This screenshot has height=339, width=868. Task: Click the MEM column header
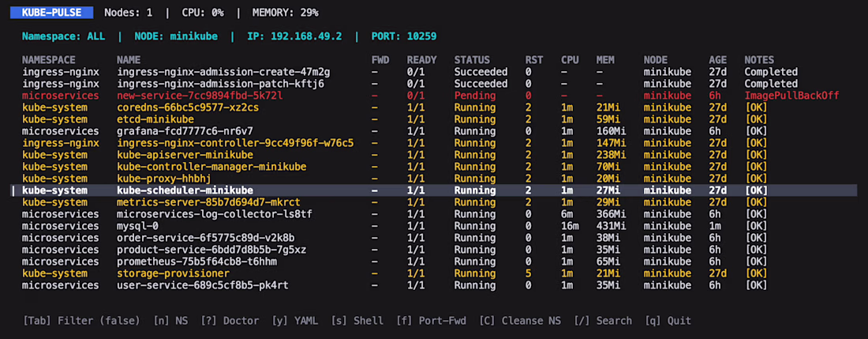click(605, 60)
